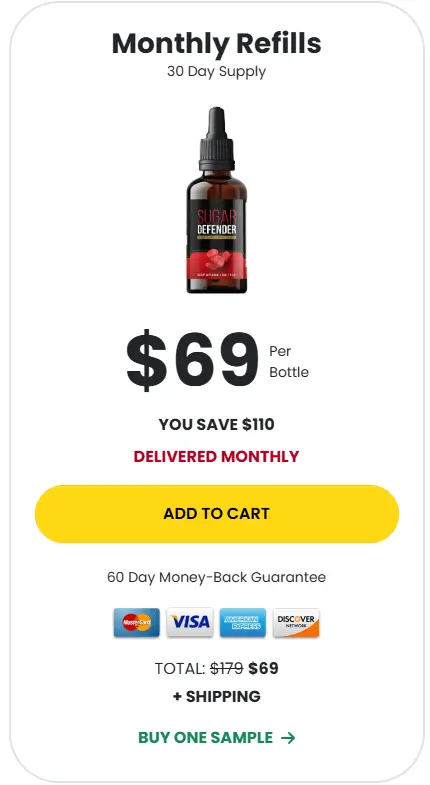Click the $69 price text
430x785 pixels.
(x=192, y=360)
